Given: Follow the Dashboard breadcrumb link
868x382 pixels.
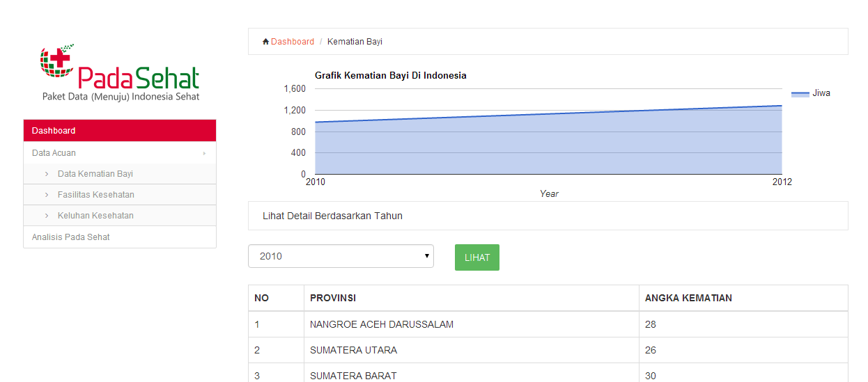Looking at the screenshot, I should point(293,42).
